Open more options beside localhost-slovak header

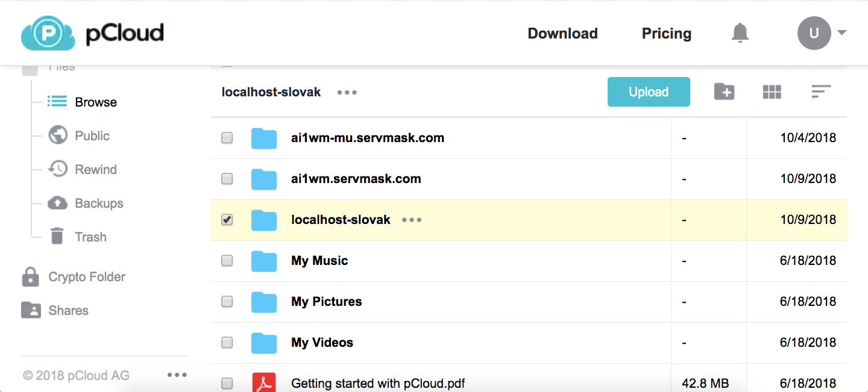pyautogui.click(x=347, y=92)
